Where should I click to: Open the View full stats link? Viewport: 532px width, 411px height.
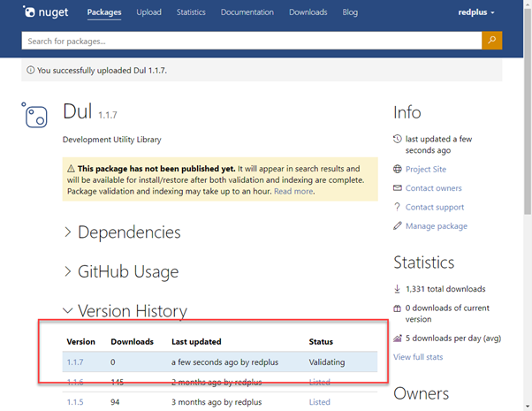pos(418,357)
